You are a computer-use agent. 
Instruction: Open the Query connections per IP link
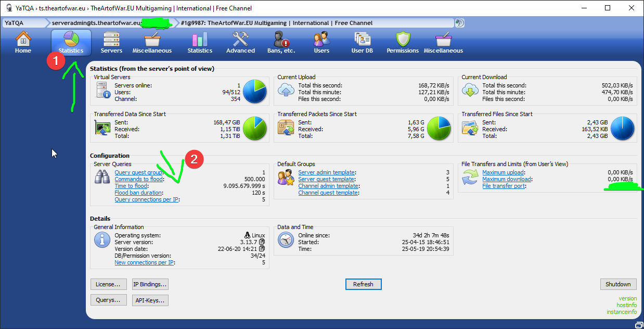(x=147, y=199)
